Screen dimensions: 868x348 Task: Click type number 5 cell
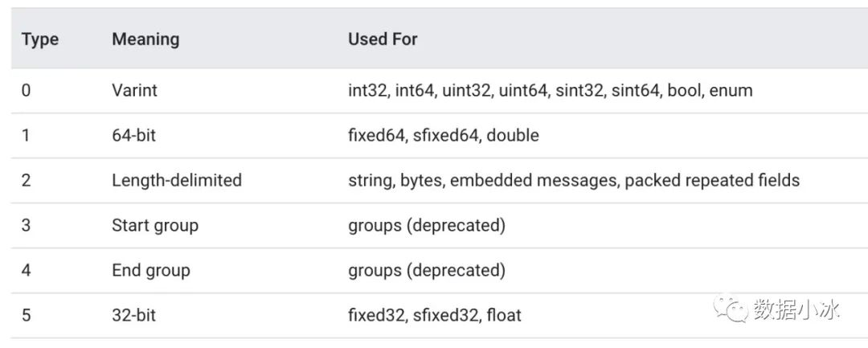(x=27, y=315)
